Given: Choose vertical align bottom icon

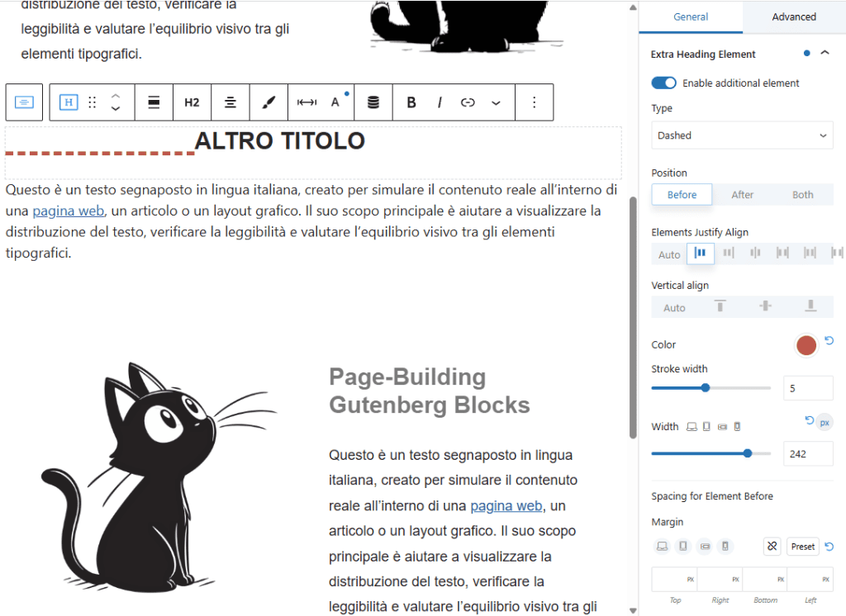Looking at the screenshot, I should 810,306.
